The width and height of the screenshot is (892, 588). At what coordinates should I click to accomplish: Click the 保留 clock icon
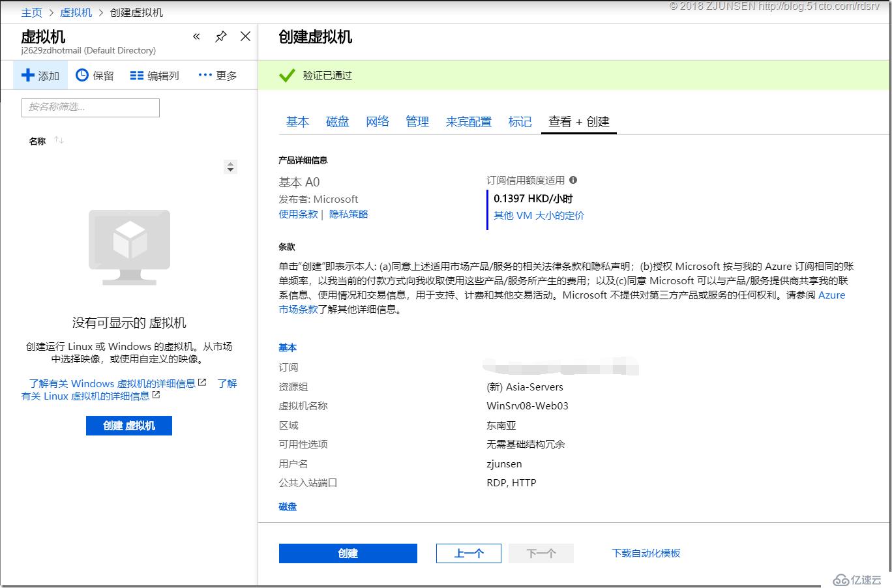point(82,75)
